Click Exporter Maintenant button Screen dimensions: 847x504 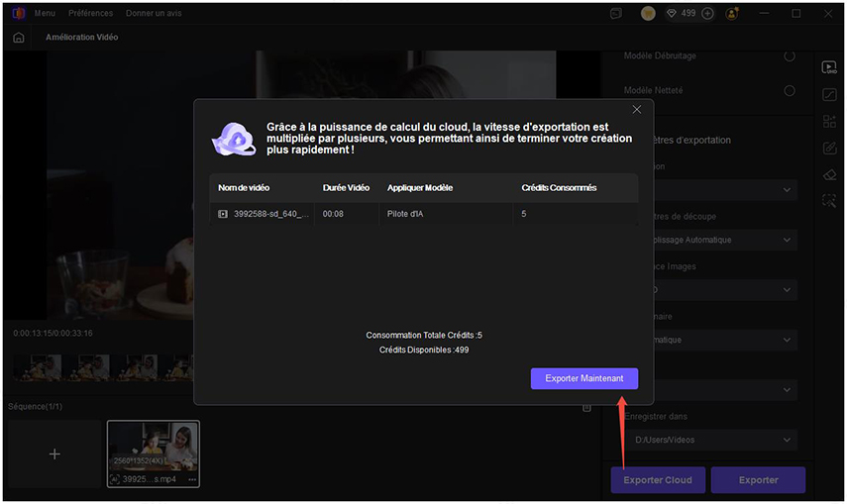click(583, 378)
